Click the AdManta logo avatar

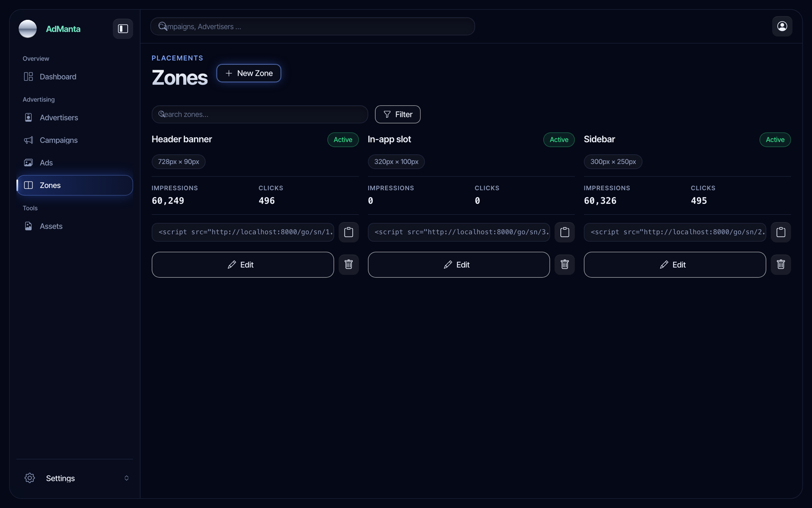pos(28,28)
